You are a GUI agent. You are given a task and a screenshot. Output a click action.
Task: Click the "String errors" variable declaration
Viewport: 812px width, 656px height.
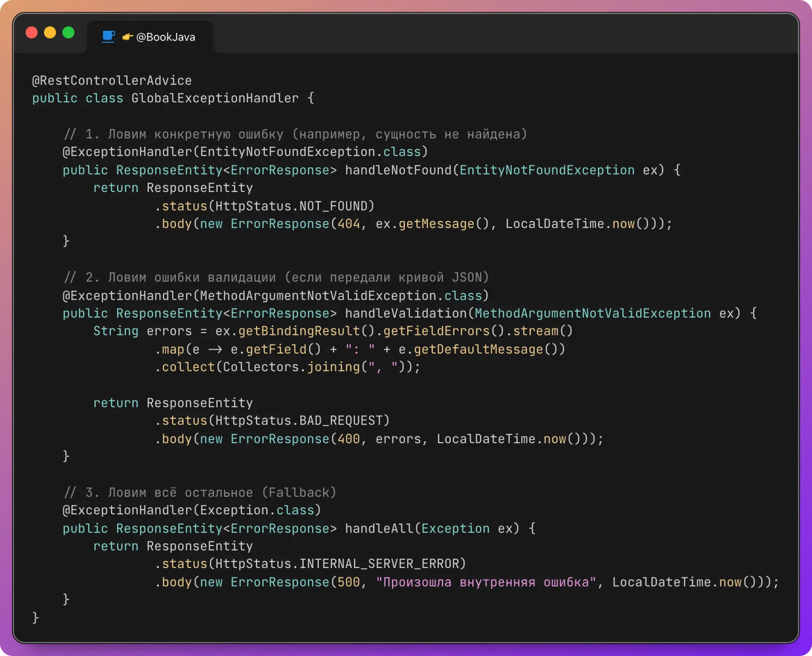point(143,331)
